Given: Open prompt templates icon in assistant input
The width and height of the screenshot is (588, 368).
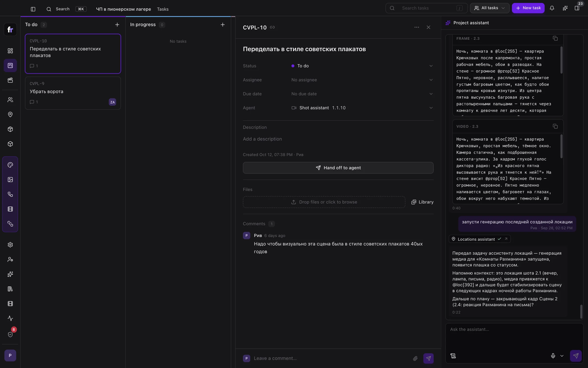Looking at the screenshot, I should click(453, 356).
